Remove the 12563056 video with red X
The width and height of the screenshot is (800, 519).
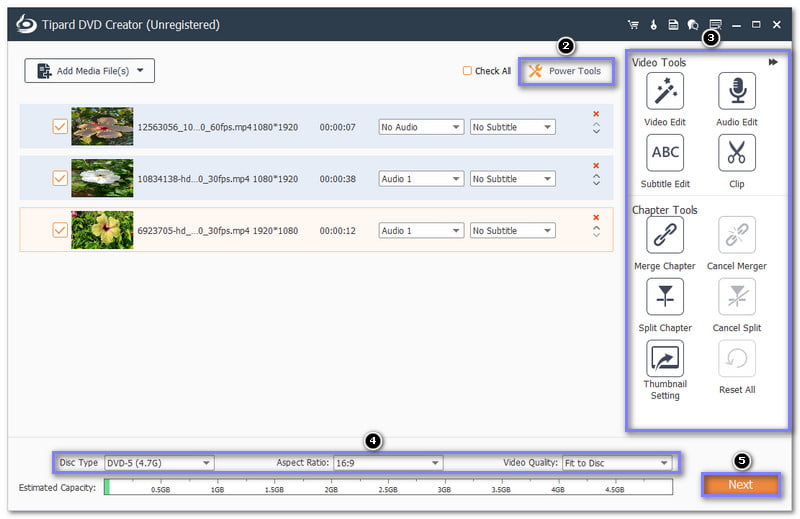click(596, 114)
